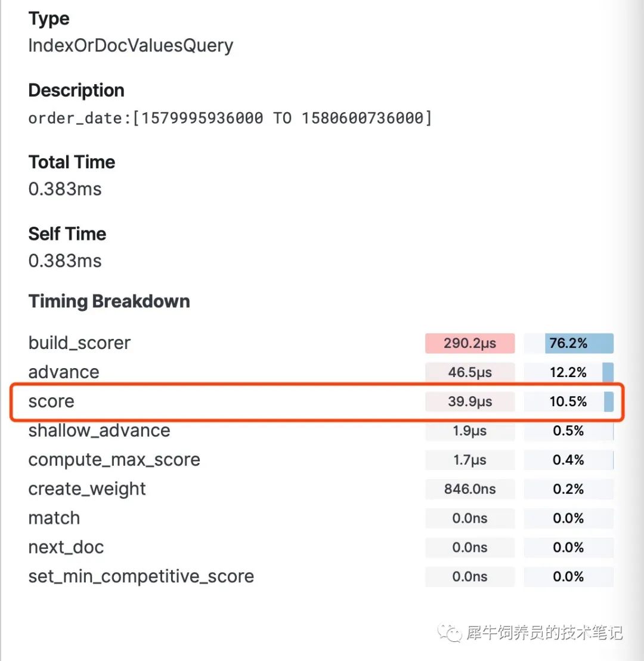This screenshot has width=644, height=661.
Task: Select the highlighted score row label
Action: (x=51, y=401)
